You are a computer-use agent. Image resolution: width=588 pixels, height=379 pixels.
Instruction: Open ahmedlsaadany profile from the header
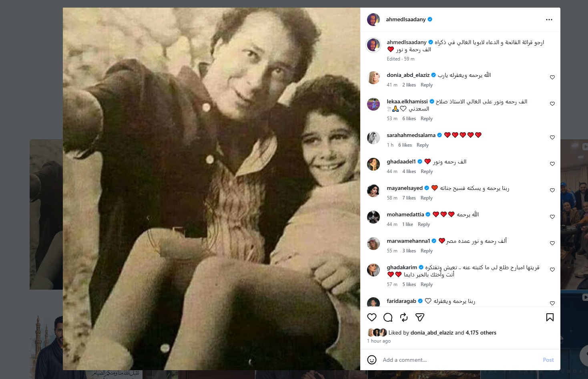(x=405, y=19)
